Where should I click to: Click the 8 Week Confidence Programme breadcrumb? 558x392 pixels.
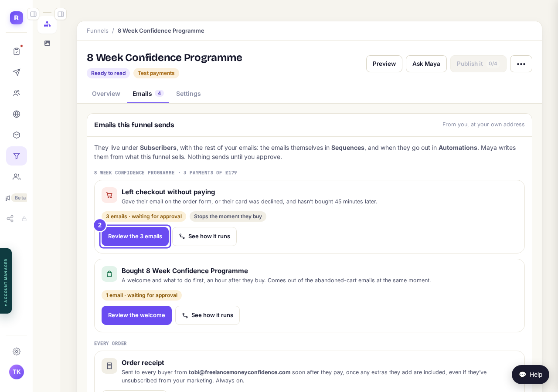pyautogui.click(x=161, y=30)
